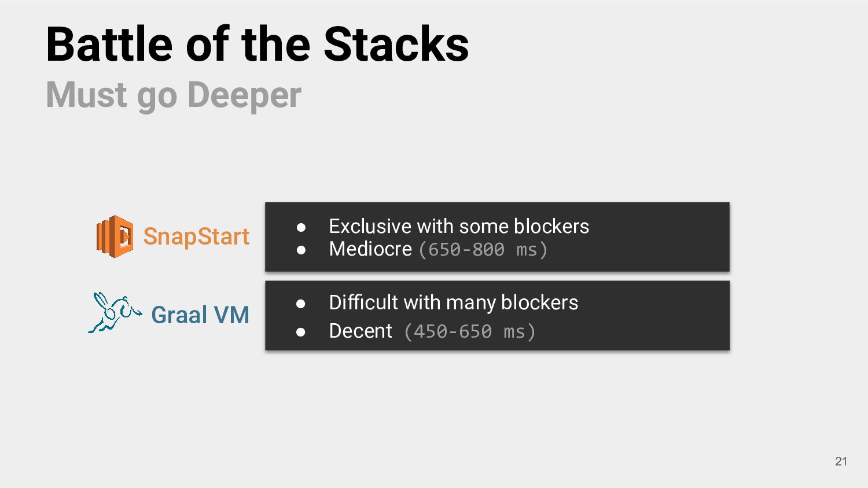Viewport: 868px width, 488px height.
Task: Click the AWS Lambda SnapStart orange icon
Action: [115, 236]
